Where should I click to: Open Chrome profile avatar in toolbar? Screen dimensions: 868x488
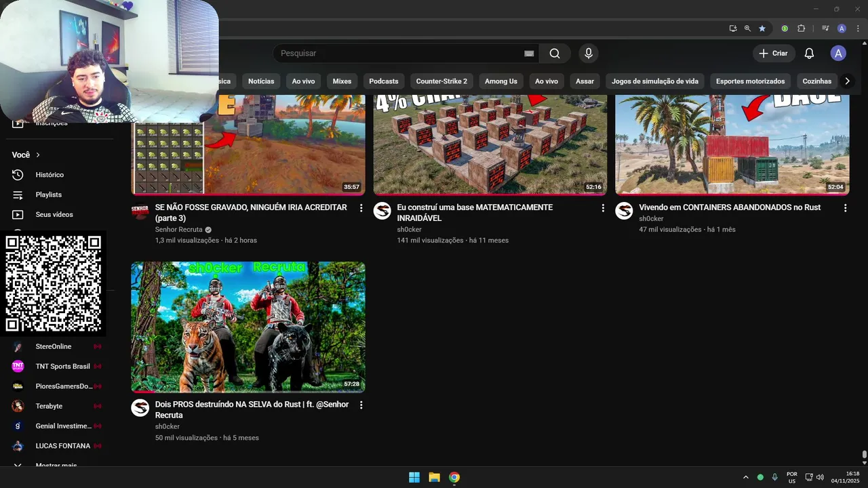pyautogui.click(x=842, y=28)
